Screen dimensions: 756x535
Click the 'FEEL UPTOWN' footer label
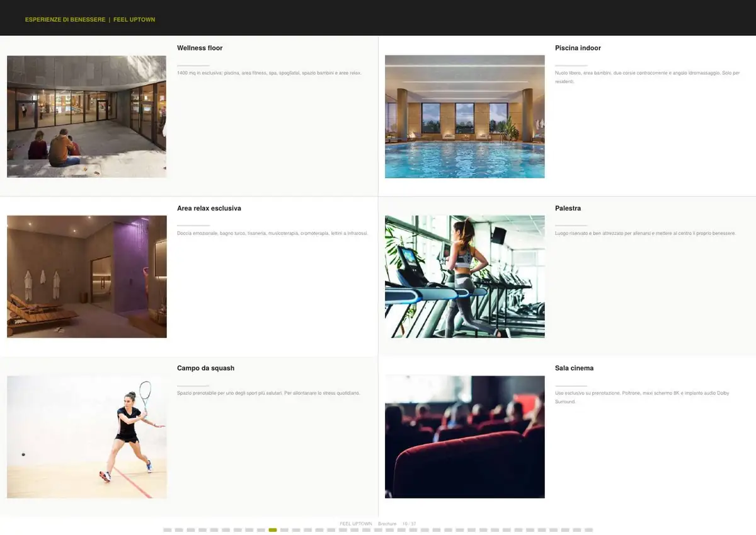tap(356, 524)
